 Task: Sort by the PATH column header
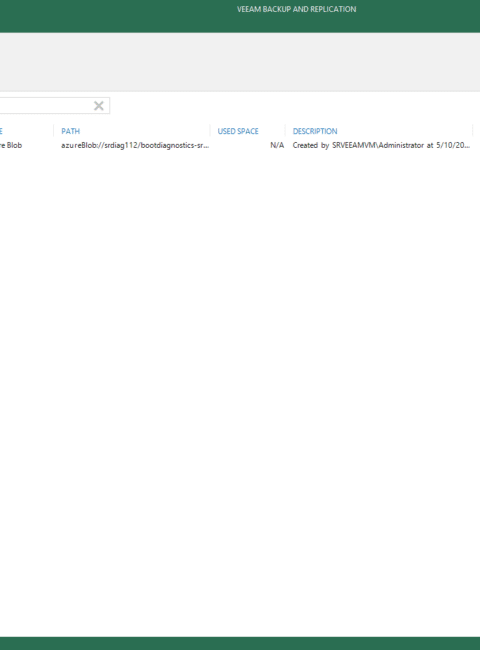click(70, 131)
